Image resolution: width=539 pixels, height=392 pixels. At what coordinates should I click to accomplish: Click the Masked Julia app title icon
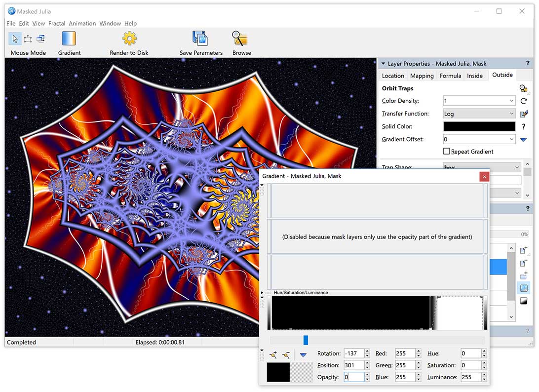(x=11, y=11)
